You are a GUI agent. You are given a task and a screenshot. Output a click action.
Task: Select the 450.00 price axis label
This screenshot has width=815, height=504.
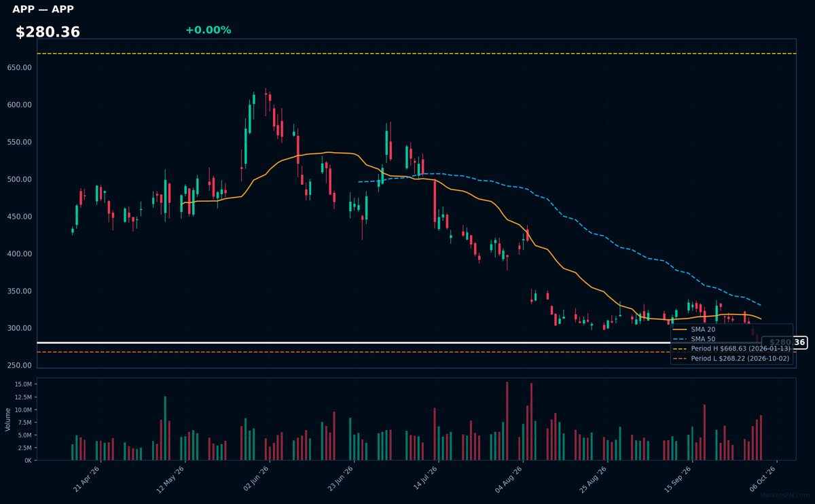pos(20,217)
